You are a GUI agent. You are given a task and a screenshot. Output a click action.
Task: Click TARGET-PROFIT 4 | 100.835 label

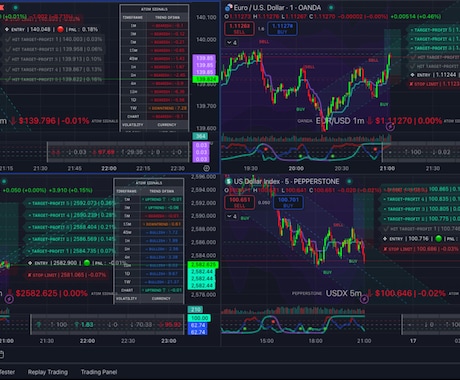(x=422, y=199)
